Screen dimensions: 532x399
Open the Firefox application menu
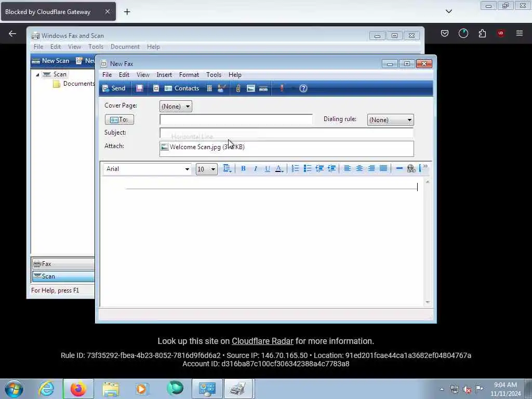[x=520, y=33]
